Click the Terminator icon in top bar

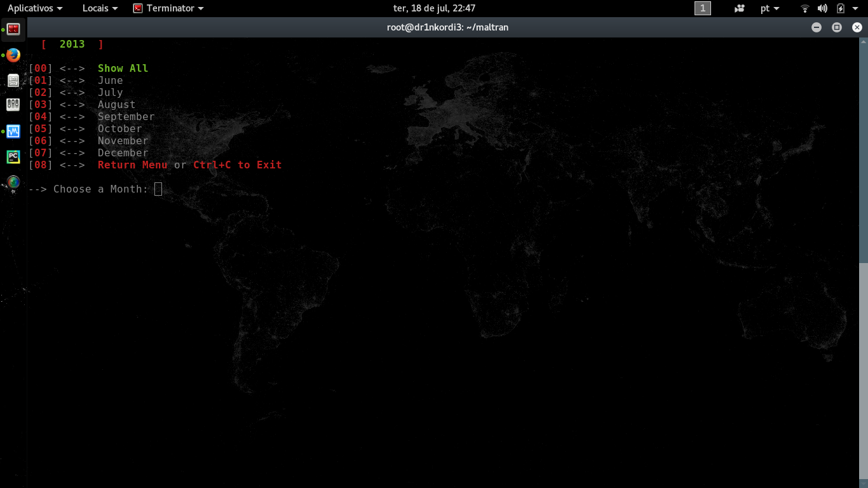click(x=138, y=8)
